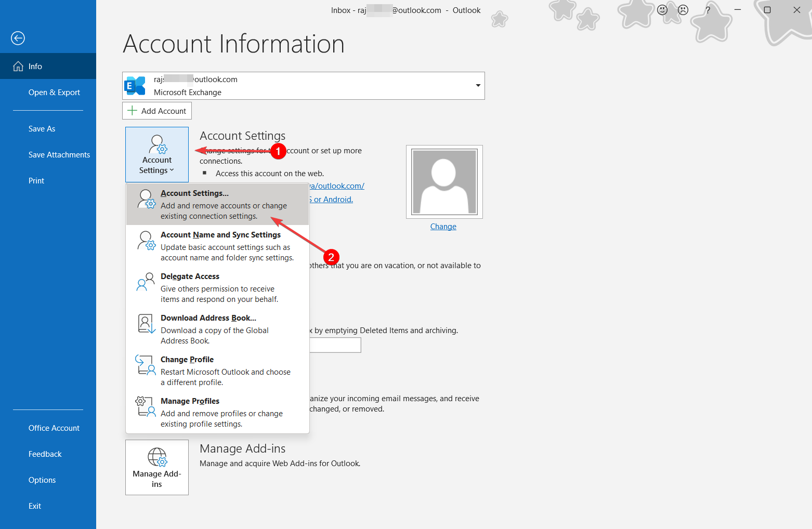
Task: Click the profile picture placeholder
Action: [x=444, y=182]
